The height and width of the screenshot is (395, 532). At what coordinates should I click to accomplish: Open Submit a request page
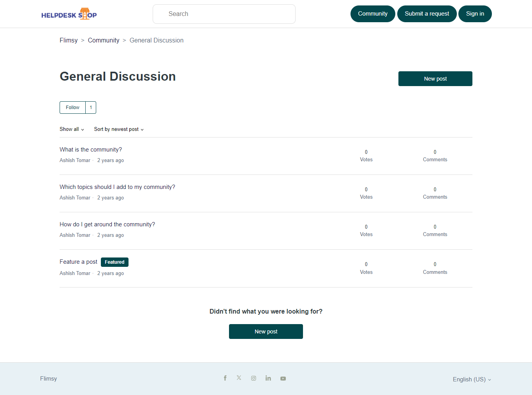[x=427, y=14]
